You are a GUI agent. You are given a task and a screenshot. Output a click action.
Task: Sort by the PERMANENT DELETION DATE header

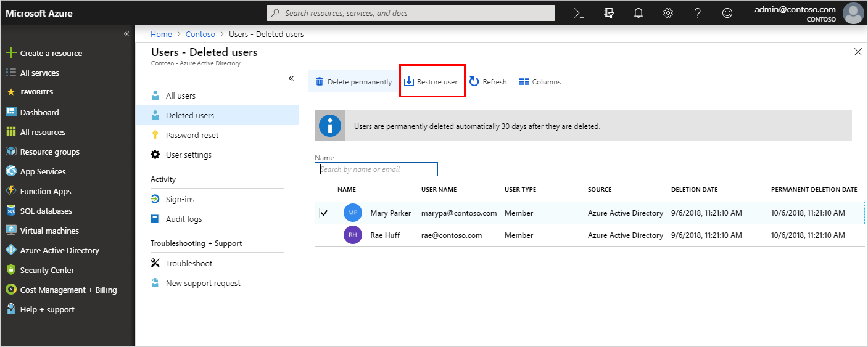(814, 189)
